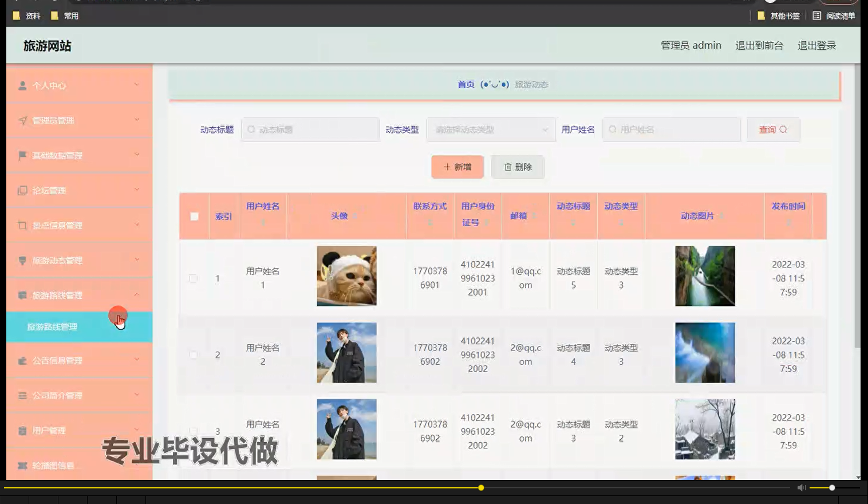Open the 动态类型 dropdown selector

coord(491,129)
